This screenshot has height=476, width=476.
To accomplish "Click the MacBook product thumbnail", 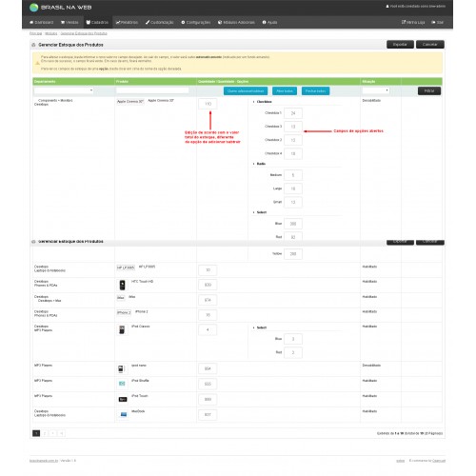I will (x=124, y=414).
